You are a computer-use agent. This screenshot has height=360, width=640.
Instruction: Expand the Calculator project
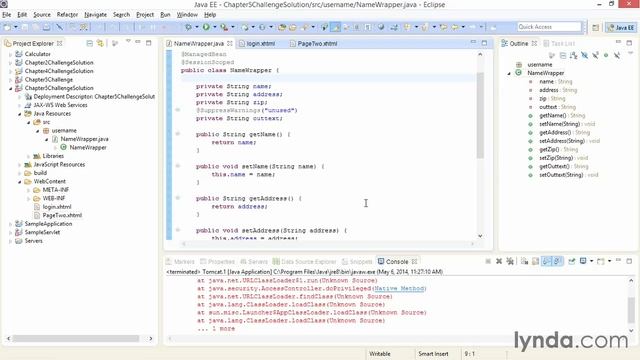(10, 54)
